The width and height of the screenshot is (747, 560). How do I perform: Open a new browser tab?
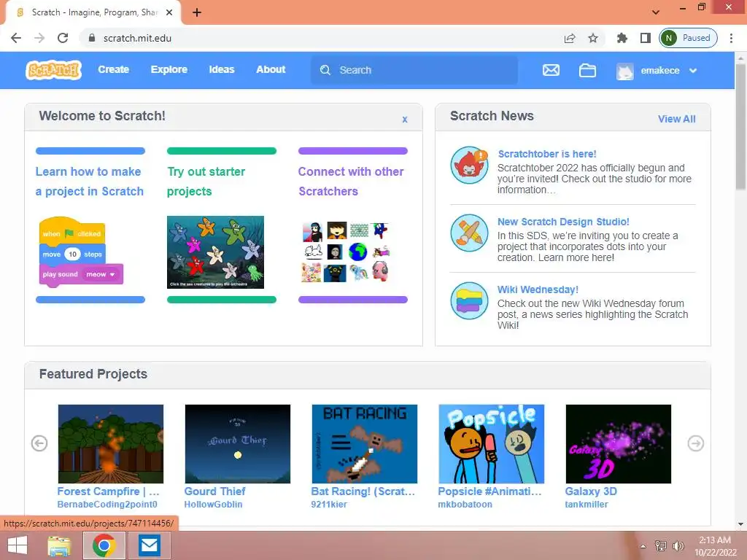pyautogui.click(x=197, y=12)
